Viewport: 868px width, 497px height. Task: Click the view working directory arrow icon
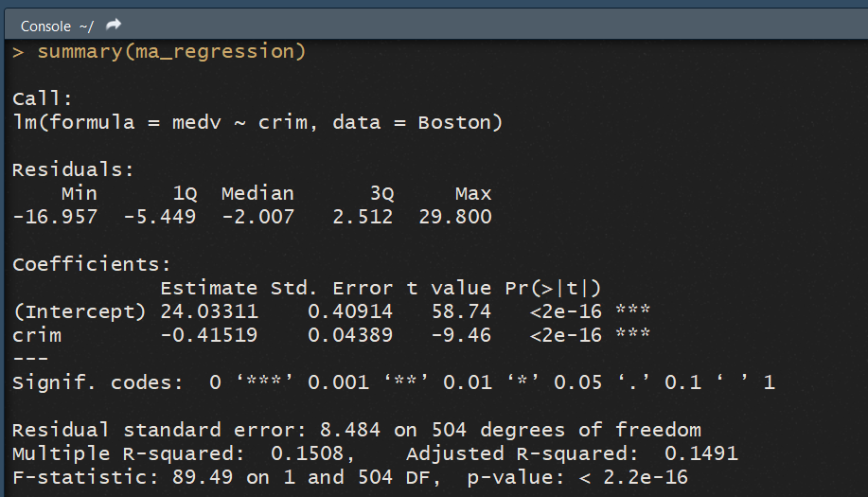115,25
